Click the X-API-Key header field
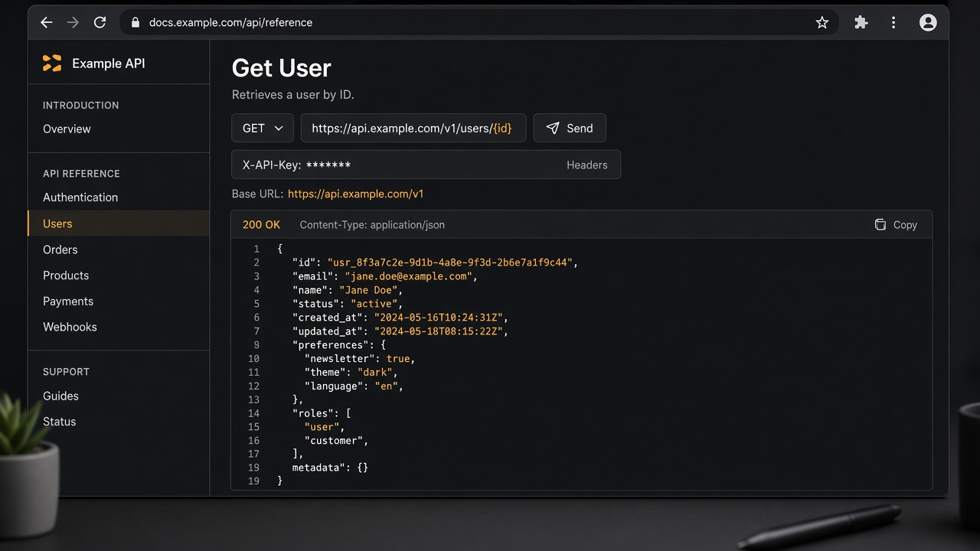This screenshot has height=551, width=980. [426, 165]
